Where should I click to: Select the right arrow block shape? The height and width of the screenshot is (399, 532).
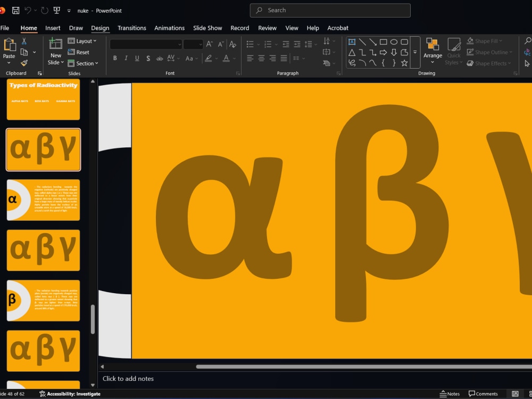(383, 52)
